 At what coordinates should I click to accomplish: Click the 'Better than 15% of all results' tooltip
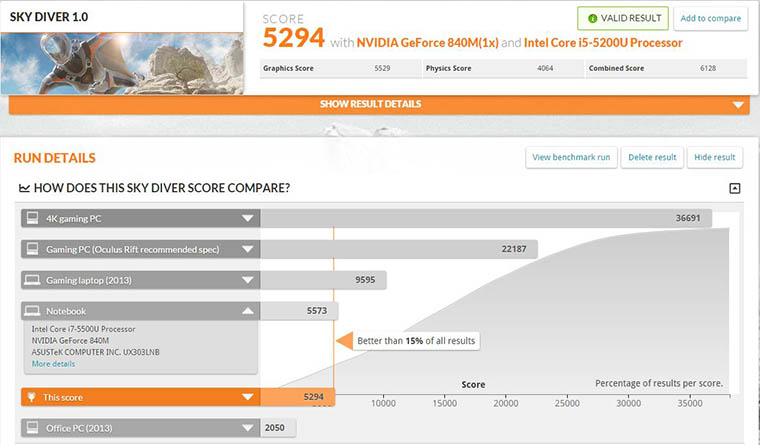tap(416, 341)
